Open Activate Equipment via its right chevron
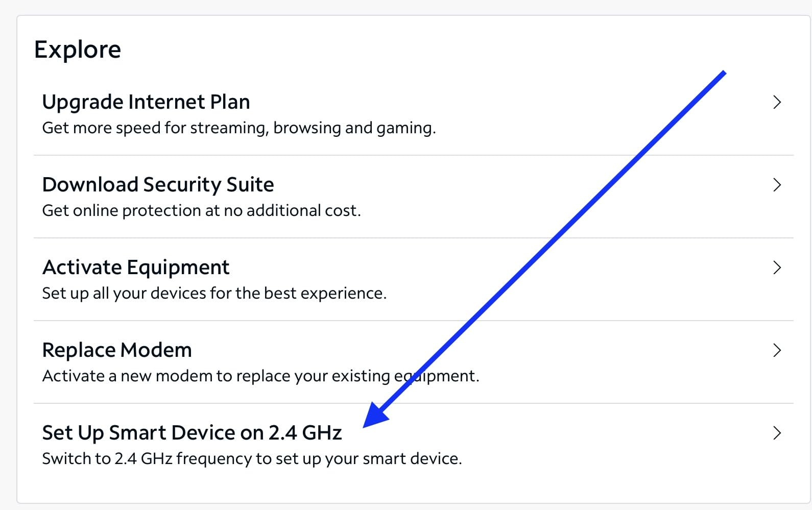The width and height of the screenshot is (812, 510). [777, 268]
